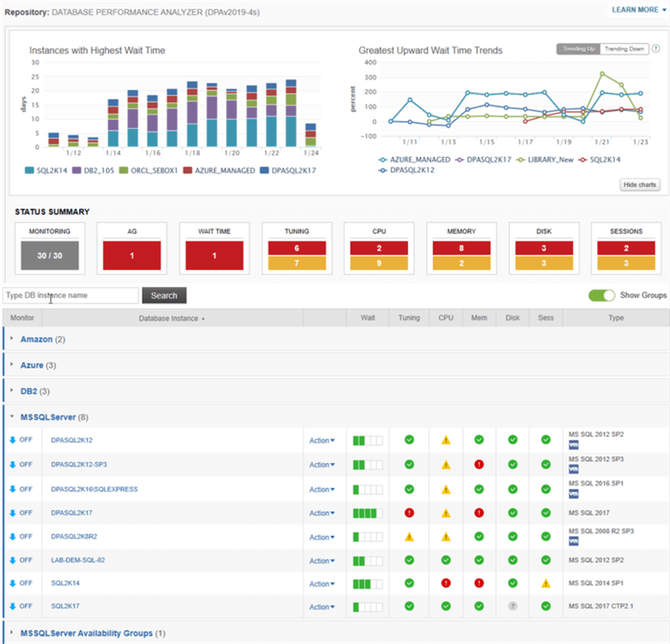Collapse the MSSQLServer group
This screenshot has width=670, height=644.
(11, 416)
